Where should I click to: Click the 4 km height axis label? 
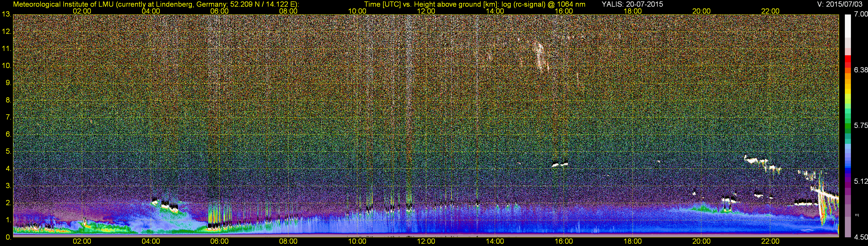pyautogui.click(x=8, y=169)
